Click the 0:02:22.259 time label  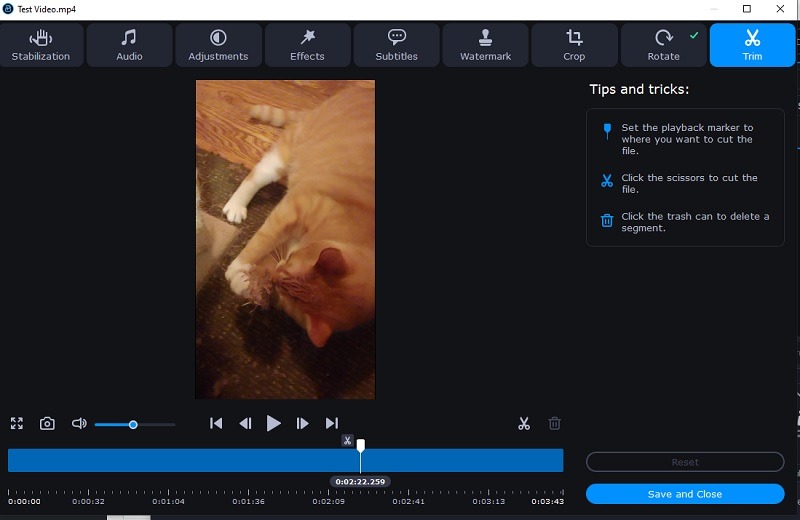pos(360,482)
